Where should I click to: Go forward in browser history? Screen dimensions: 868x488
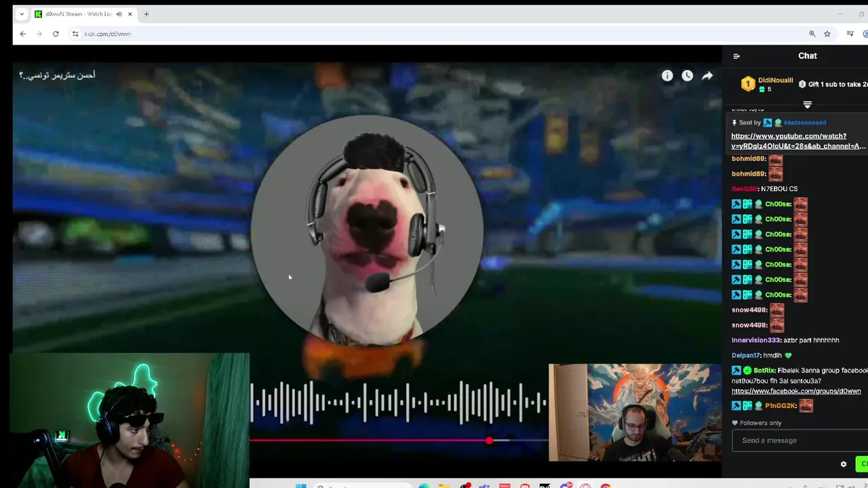coord(39,34)
